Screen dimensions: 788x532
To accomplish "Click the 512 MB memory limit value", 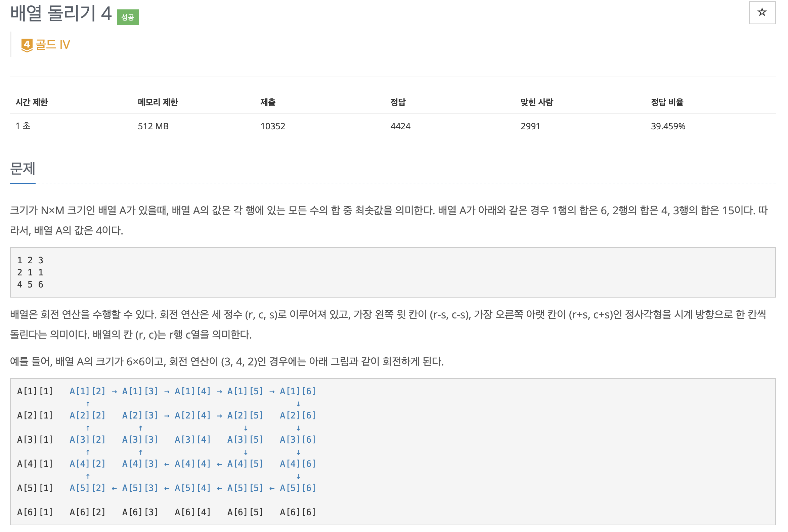I will click(153, 126).
